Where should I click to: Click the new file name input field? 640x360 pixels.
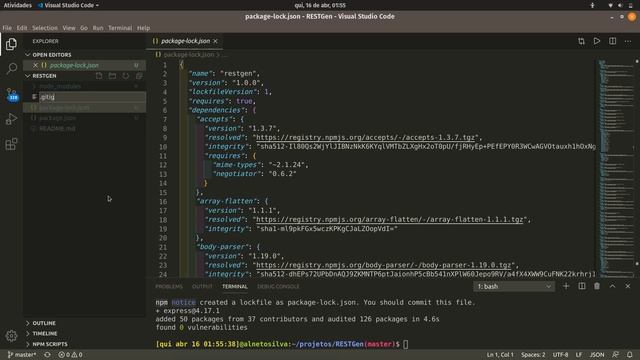pyautogui.click(x=92, y=97)
